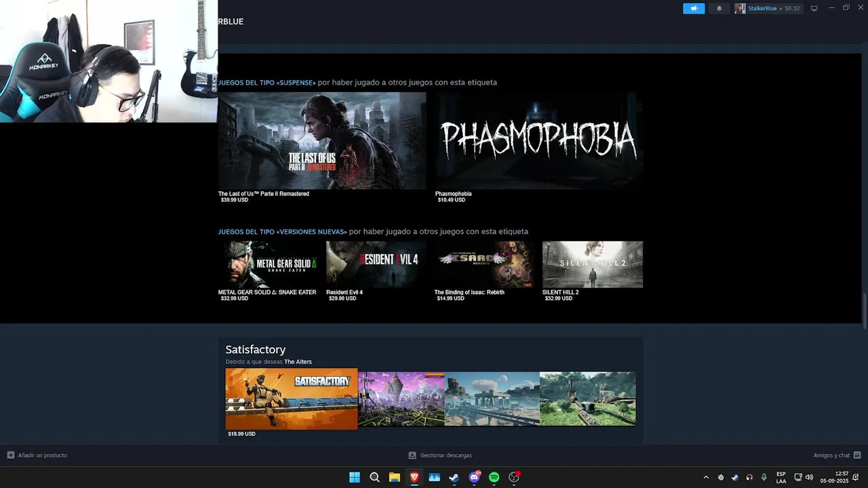
Task: Click the headset icon in the system tray
Action: (749, 477)
